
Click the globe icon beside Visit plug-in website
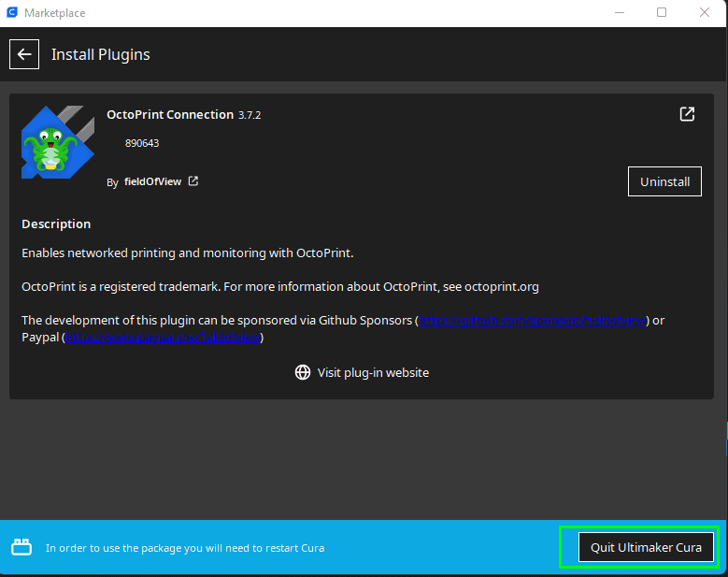tap(303, 372)
